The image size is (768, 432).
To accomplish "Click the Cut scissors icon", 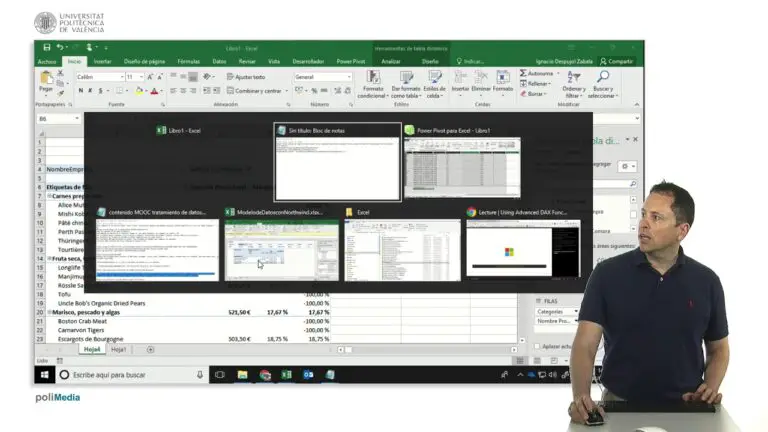I will (61, 73).
